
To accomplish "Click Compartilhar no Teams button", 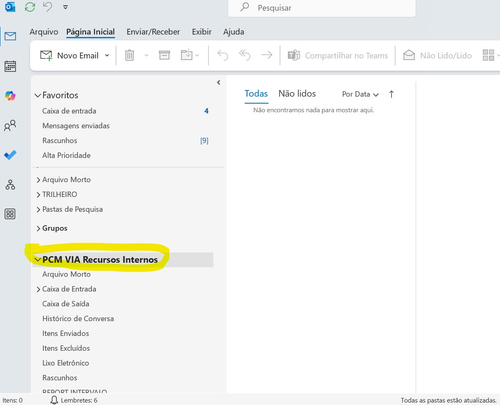I will [338, 55].
